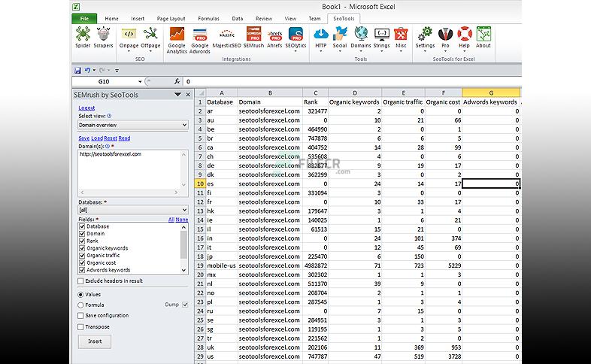
Task: Open SEOlytics integration
Action: 295,39
